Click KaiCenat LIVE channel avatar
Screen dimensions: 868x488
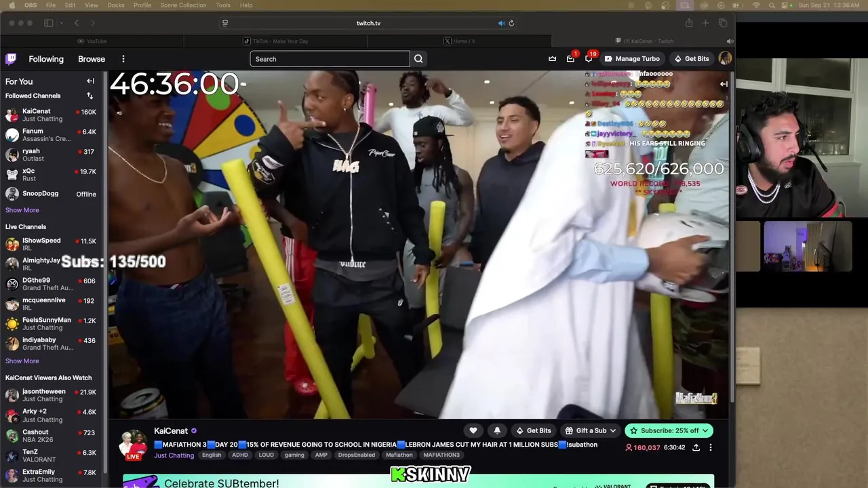(133, 445)
